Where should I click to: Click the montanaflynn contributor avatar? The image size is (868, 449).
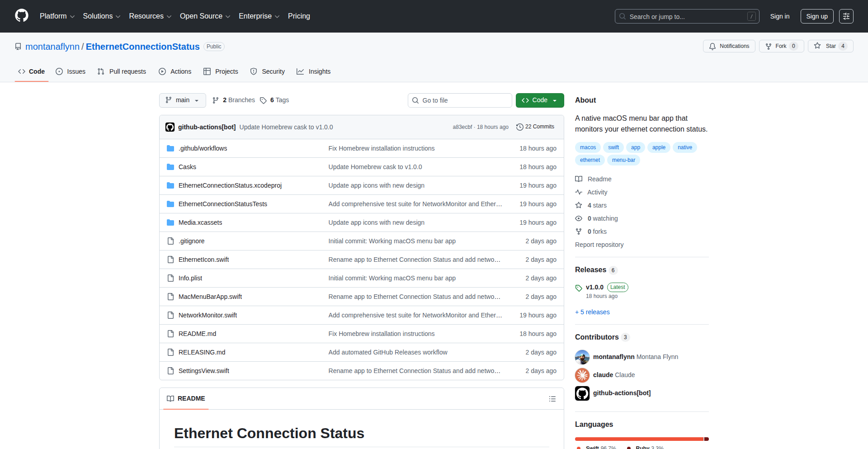point(582,357)
